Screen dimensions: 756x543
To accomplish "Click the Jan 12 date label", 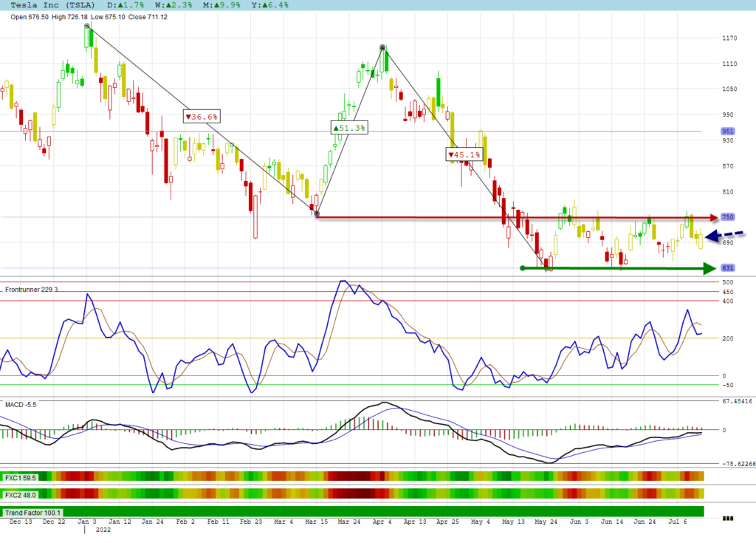I will (120, 522).
